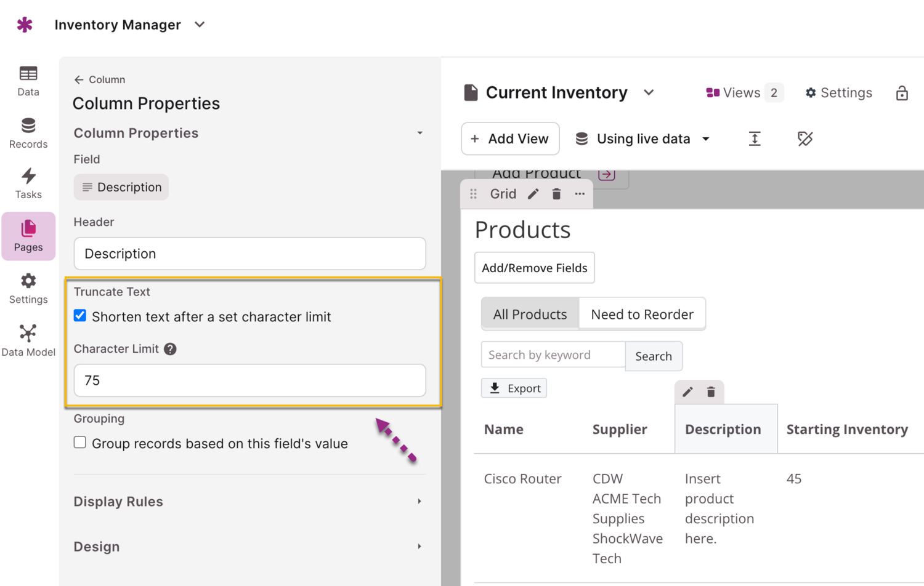Image resolution: width=924 pixels, height=586 pixels.
Task: Click the Character Limit help icon
Action: 171,349
